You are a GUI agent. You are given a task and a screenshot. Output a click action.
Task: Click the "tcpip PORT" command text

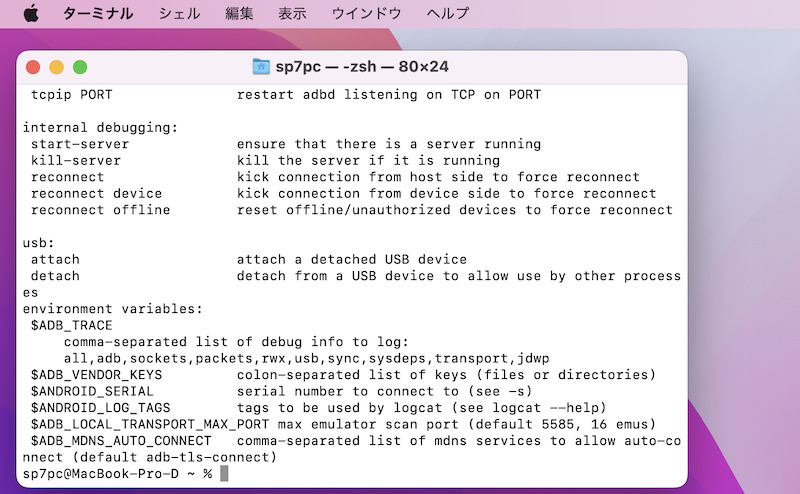71,95
